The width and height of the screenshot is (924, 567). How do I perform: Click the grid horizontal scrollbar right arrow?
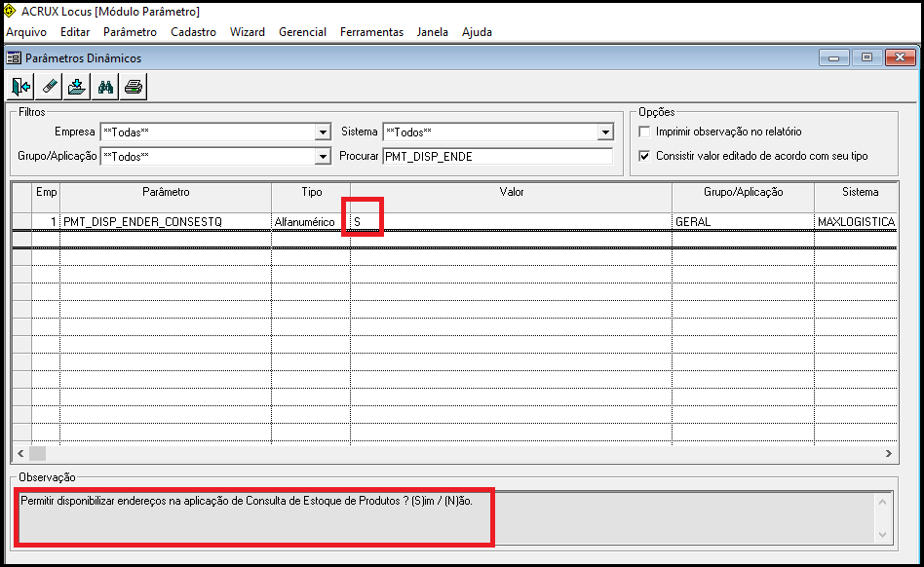pyautogui.click(x=889, y=453)
